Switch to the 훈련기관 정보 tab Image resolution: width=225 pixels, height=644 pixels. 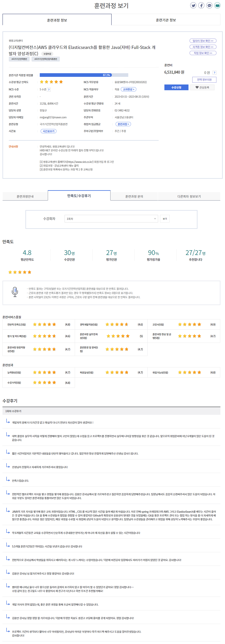[x=166, y=20]
